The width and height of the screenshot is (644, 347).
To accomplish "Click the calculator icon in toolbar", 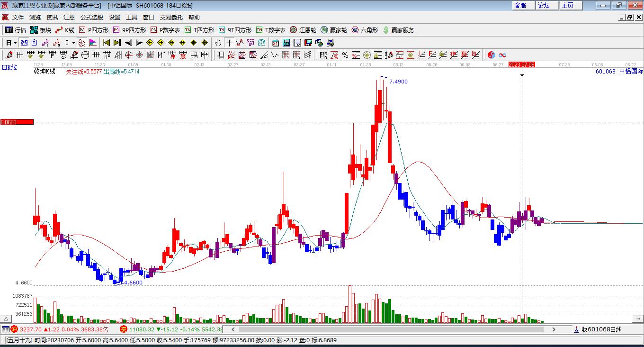I will (286, 43).
